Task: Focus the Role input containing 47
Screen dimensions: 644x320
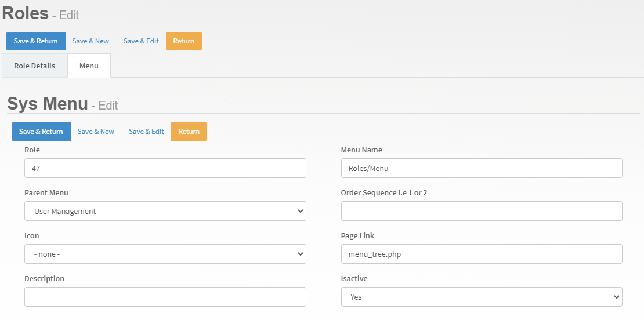Action: click(165, 168)
